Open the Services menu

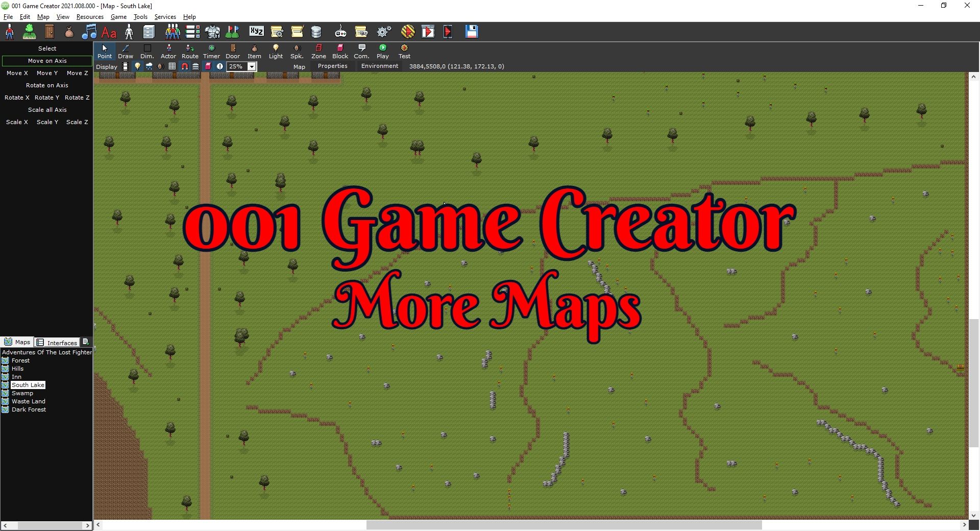click(x=165, y=17)
